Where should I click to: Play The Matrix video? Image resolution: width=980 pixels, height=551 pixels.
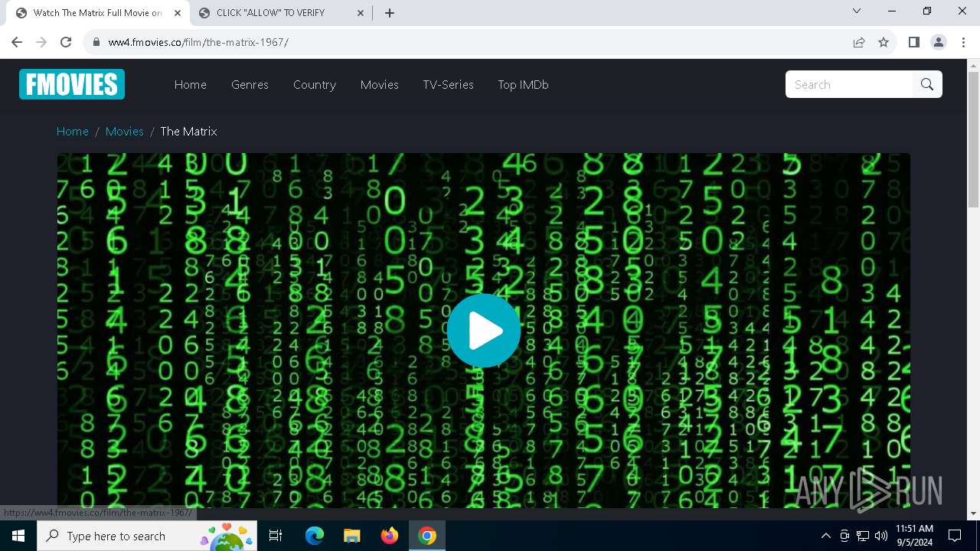[484, 331]
